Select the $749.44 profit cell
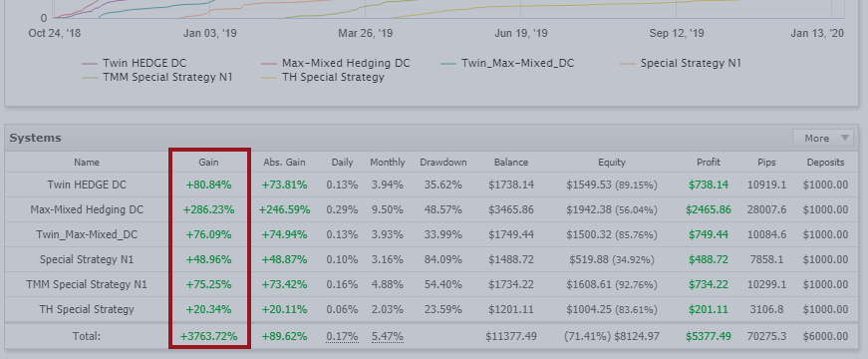868x359 pixels. pyautogui.click(x=709, y=235)
